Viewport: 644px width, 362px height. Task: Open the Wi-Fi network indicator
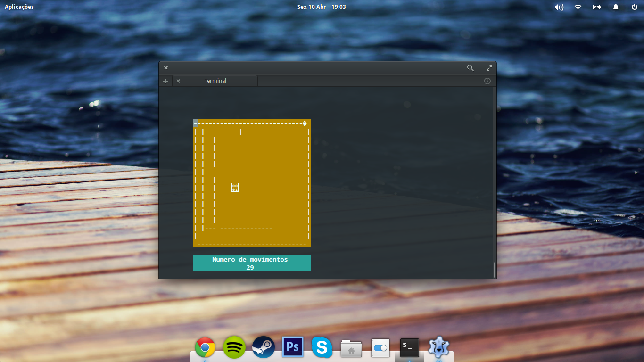pos(578,7)
